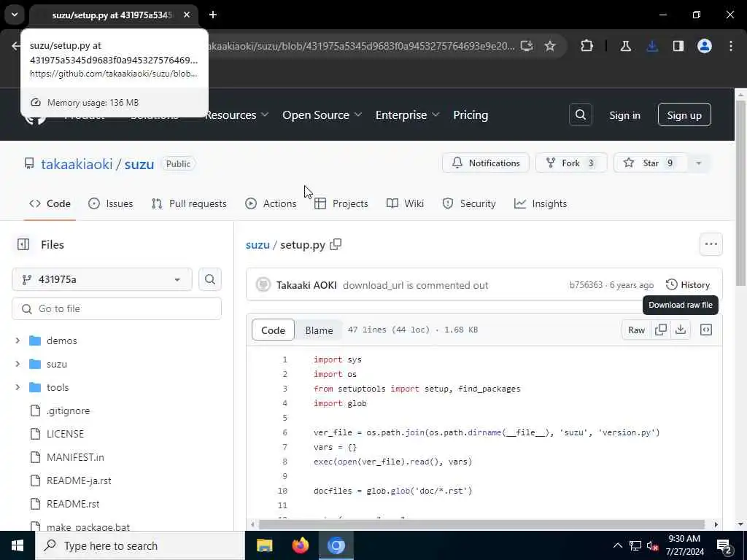Click the Sign up button
Screen dimensions: 747x560
[684, 114]
